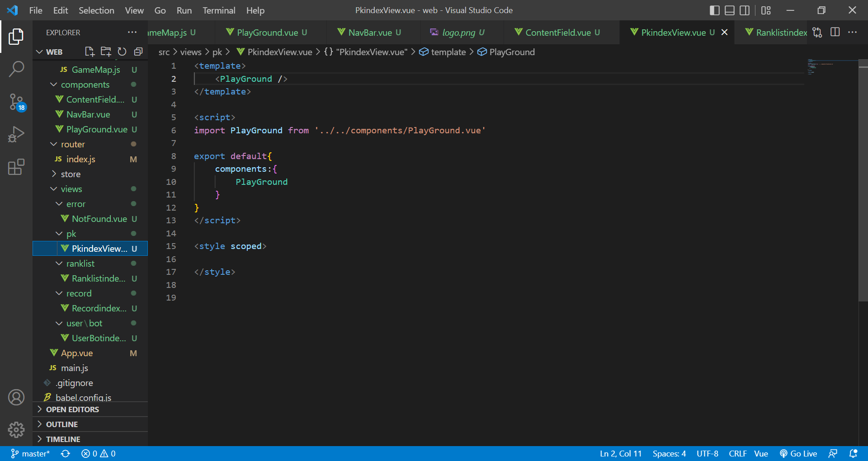This screenshot has height=461, width=868.
Task: Close the PkindexView.vue tab
Action: click(724, 32)
